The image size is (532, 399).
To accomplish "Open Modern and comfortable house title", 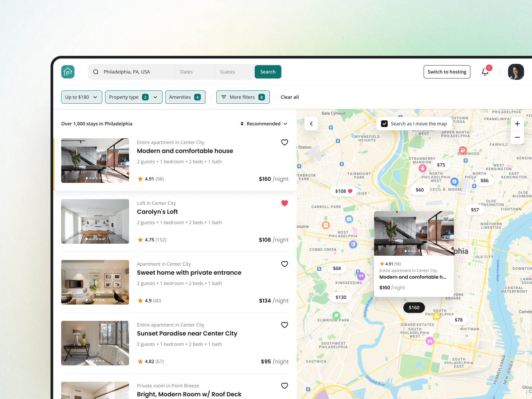I will (185, 151).
